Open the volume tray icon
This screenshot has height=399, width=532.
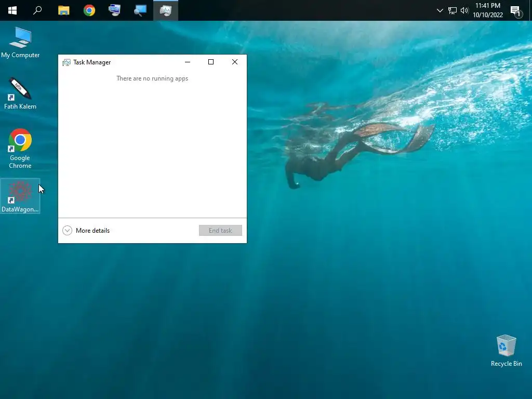click(464, 10)
